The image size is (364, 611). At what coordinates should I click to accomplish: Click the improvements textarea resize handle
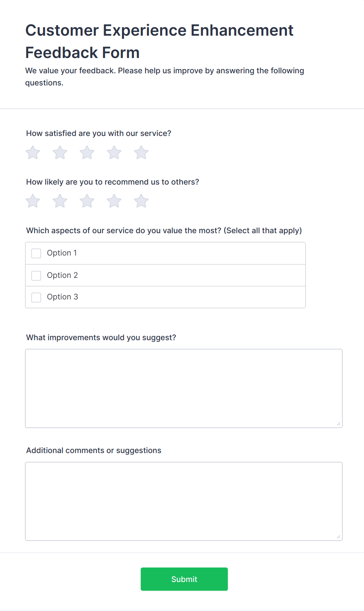point(339,424)
